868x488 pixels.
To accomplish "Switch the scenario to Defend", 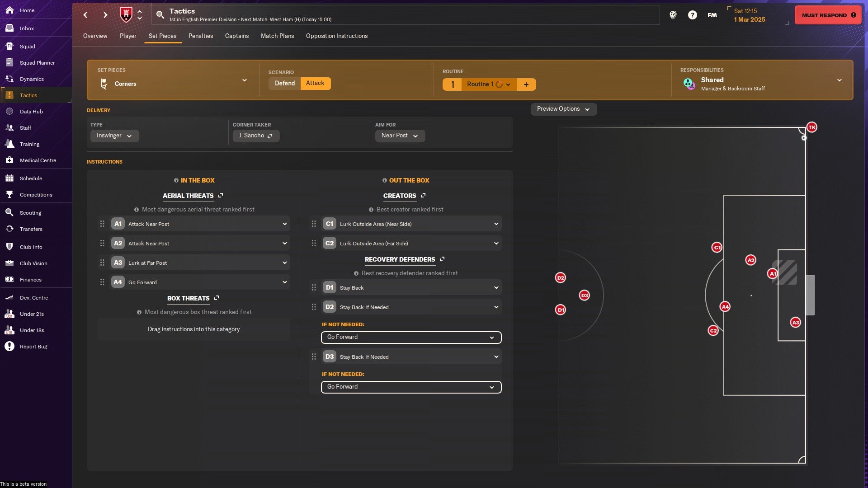I will pos(284,83).
